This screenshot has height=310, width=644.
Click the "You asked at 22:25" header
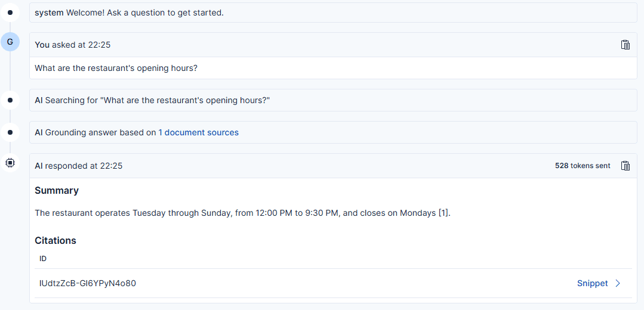pos(72,45)
